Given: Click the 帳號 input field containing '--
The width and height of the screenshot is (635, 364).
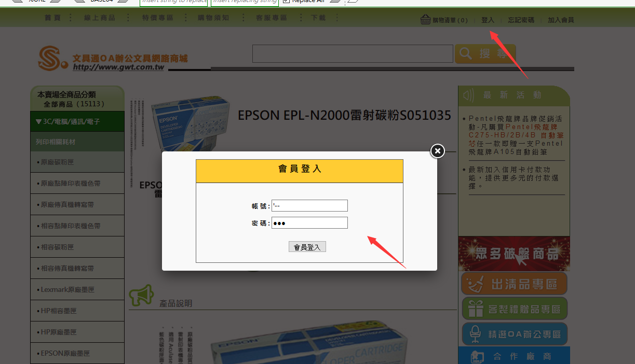Looking at the screenshot, I should (309, 206).
